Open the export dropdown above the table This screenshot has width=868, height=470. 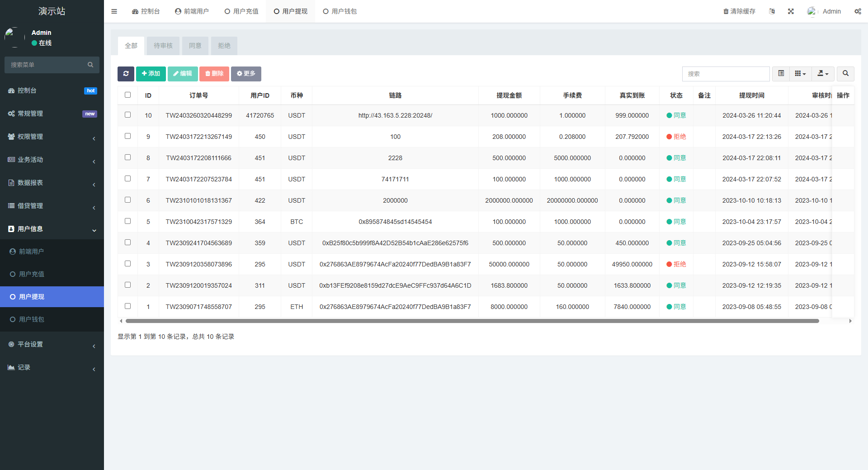(x=823, y=73)
